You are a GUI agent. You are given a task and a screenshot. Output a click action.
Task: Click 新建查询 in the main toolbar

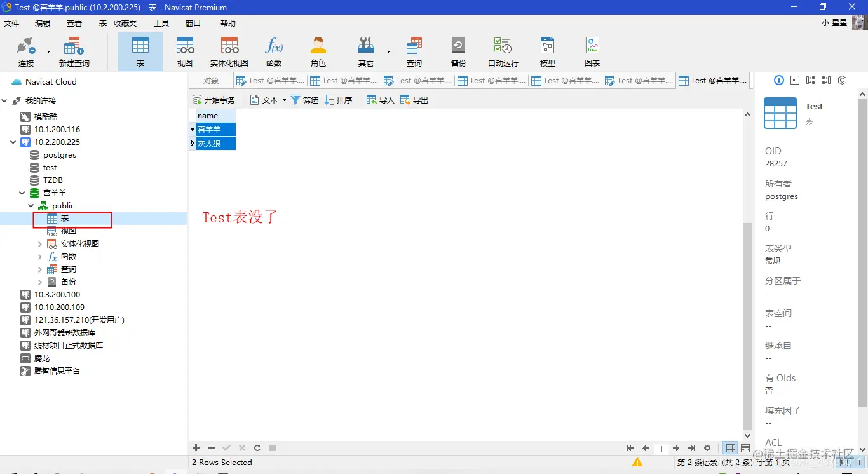74,51
